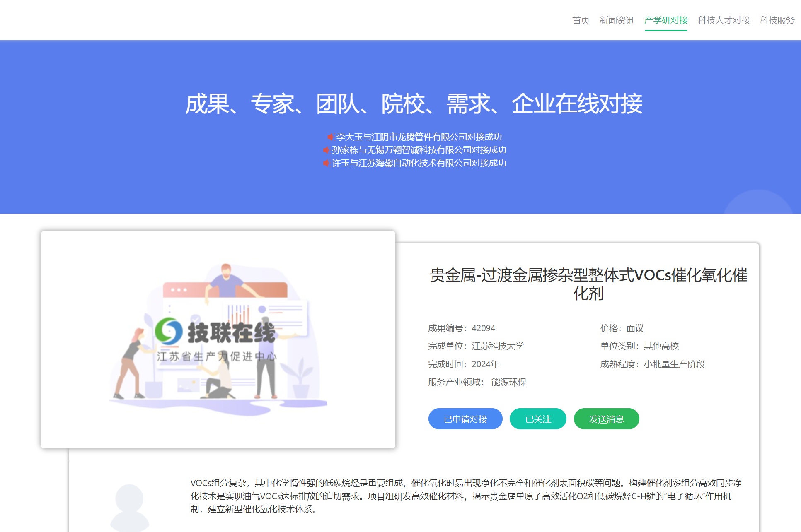Click the 已申请对接 button

[465, 419]
